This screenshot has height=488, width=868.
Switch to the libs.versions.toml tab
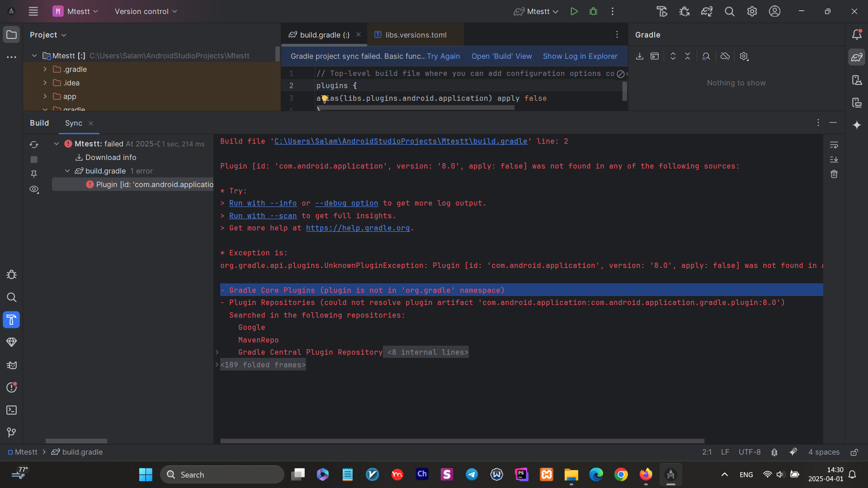(415, 35)
